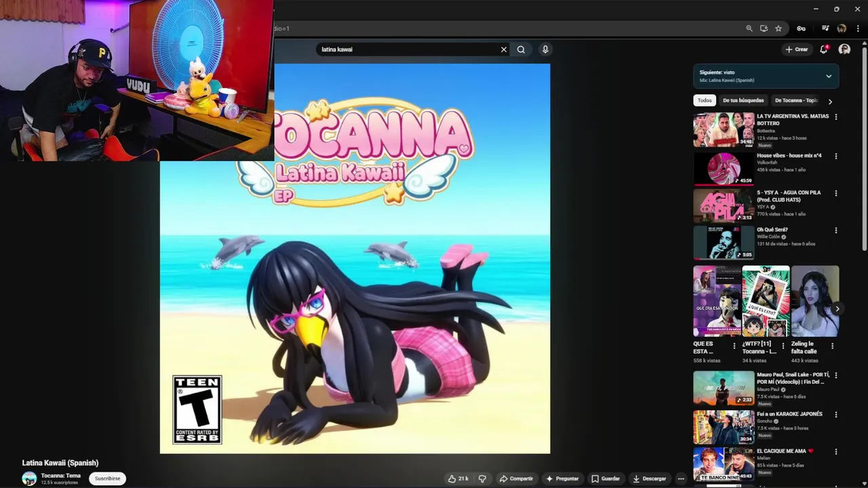Start voice search with the microphone icon
This screenshot has height=488, width=868.
pos(545,49)
